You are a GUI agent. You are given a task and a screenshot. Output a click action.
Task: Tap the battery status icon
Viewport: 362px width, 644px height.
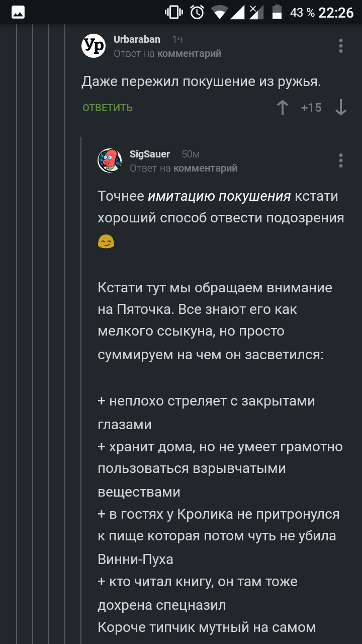[x=277, y=12]
